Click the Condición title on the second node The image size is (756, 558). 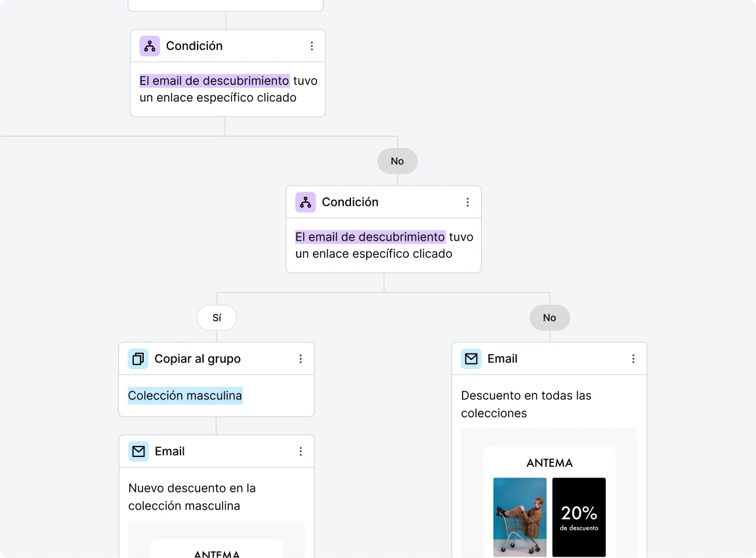[x=350, y=201]
